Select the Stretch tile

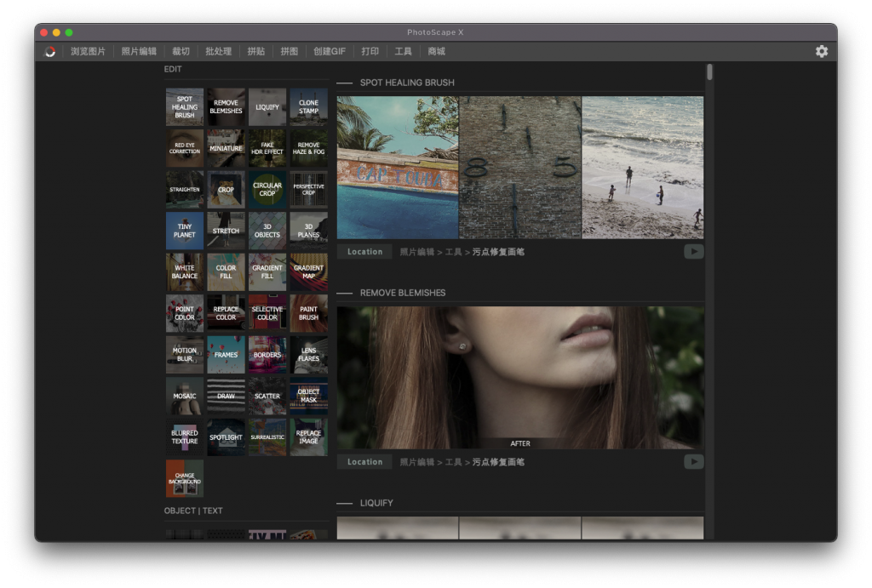coord(226,231)
